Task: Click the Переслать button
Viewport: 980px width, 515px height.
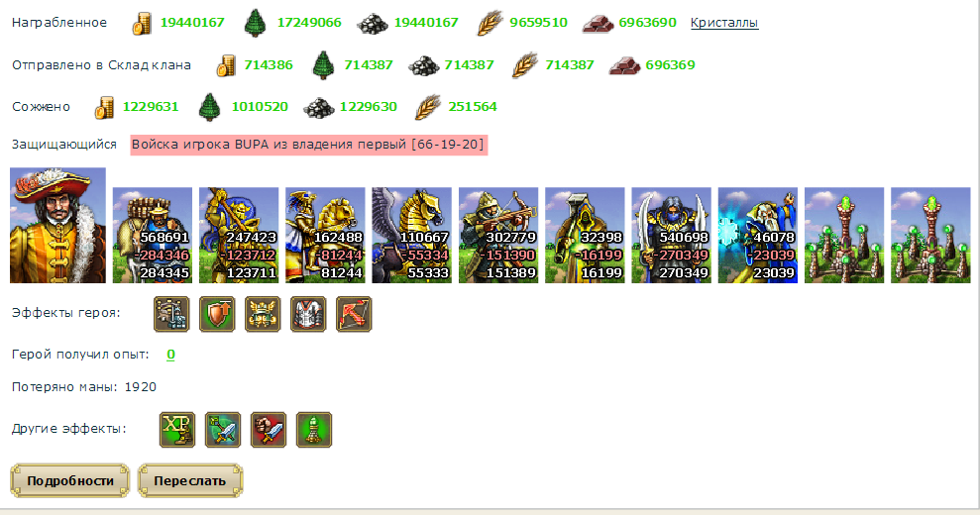Action: click(x=190, y=480)
